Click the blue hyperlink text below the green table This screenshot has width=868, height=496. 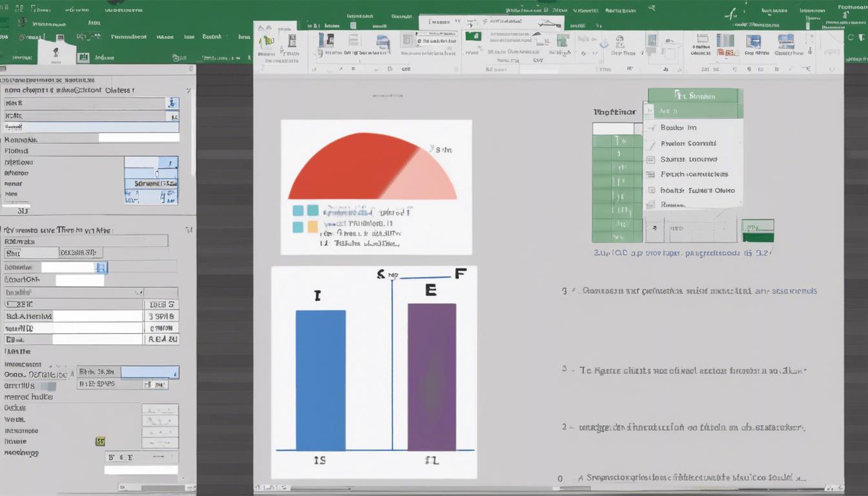click(682, 254)
